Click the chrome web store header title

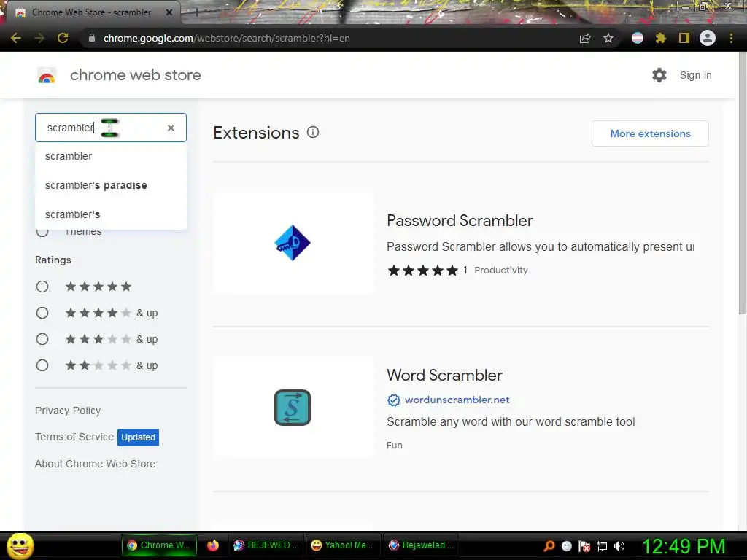click(x=135, y=75)
